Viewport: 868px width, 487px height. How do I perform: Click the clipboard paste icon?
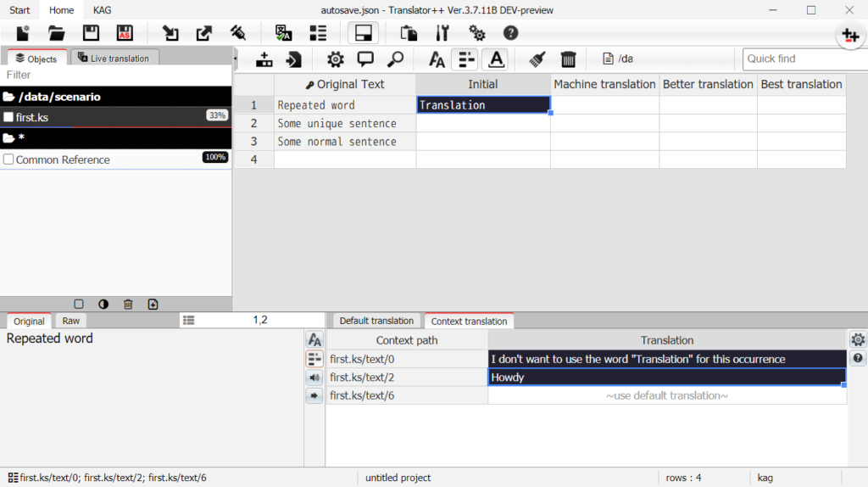(x=409, y=33)
